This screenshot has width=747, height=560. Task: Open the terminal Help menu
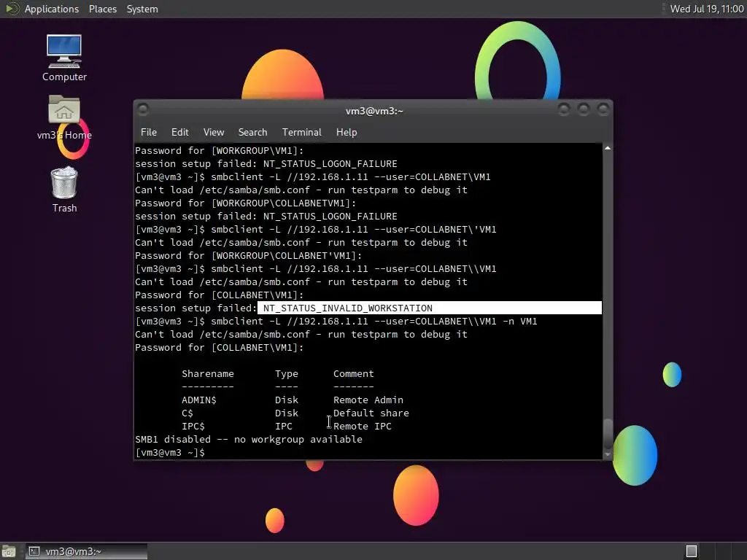[x=347, y=133]
